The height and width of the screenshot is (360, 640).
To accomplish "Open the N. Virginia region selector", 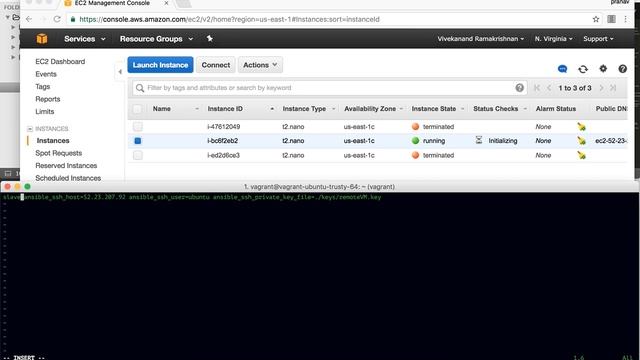I will (x=553, y=39).
